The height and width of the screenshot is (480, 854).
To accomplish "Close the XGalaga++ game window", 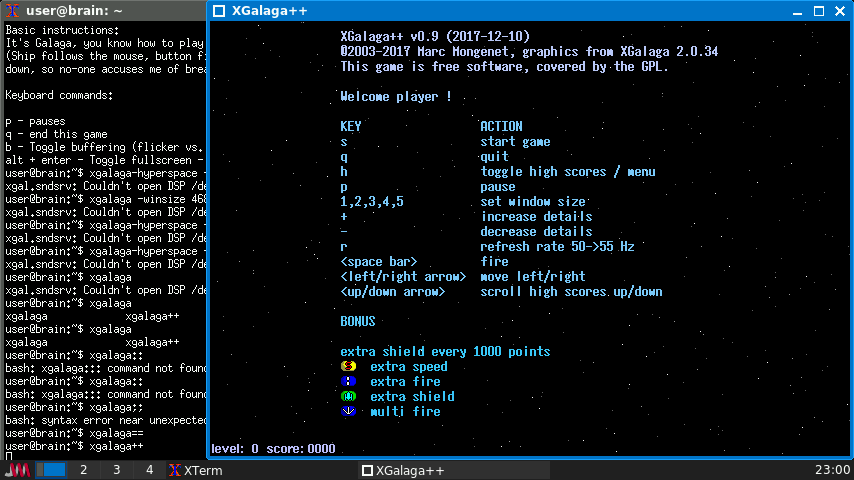I will [839, 12].
